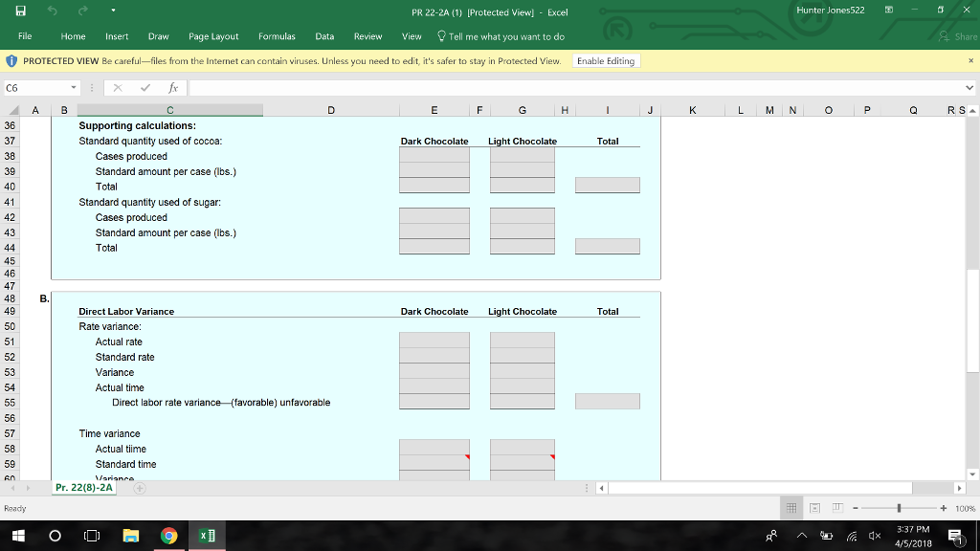Click the cocoa Total cell in column I
This screenshot has height=551, width=980.
pyautogui.click(x=608, y=185)
